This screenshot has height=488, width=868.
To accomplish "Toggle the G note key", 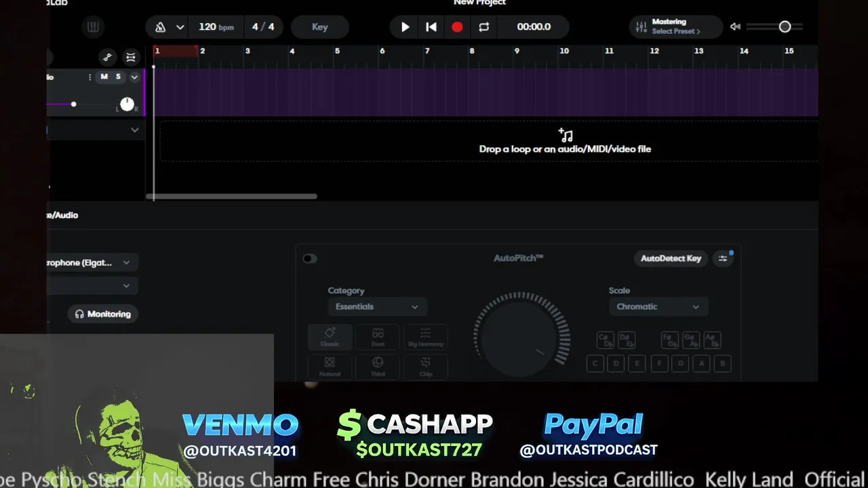I will click(680, 363).
